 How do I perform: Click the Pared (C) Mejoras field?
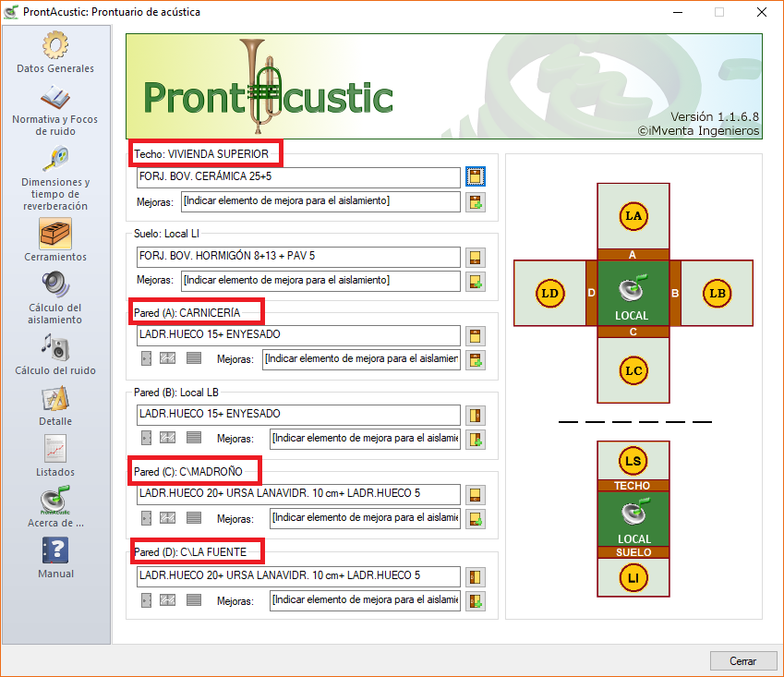tap(365, 518)
